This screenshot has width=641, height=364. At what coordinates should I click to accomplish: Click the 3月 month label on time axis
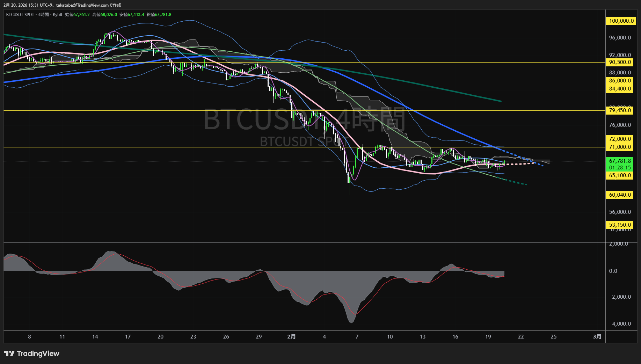[x=597, y=337]
